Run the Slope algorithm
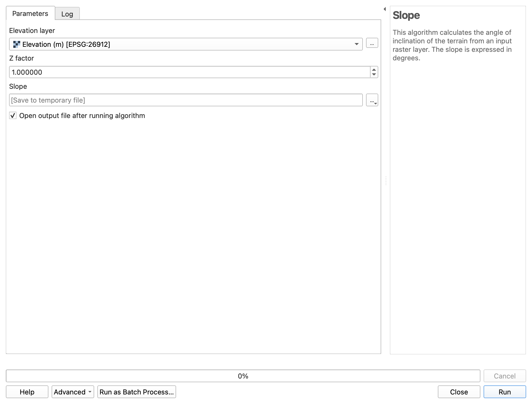This screenshot has width=532, height=404. pyautogui.click(x=505, y=392)
